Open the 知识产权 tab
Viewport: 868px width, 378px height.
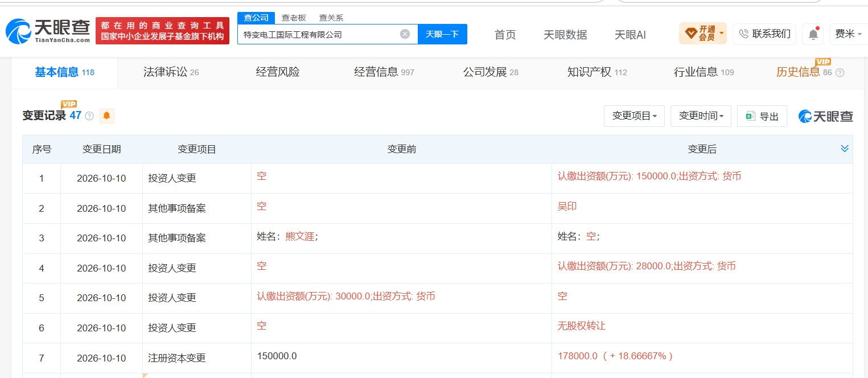(597, 72)
